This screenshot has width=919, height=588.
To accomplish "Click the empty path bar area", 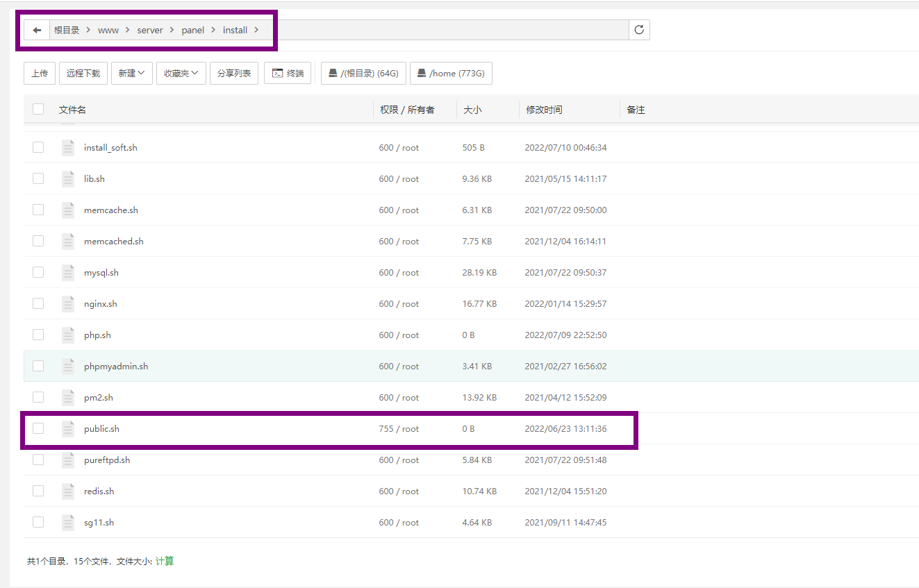I will tap(445, 30).
